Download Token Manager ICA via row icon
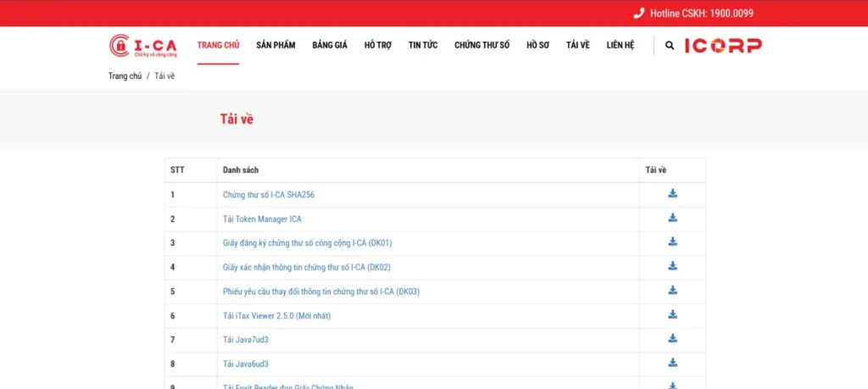This screenshot has height=389, width=868. 672,218
